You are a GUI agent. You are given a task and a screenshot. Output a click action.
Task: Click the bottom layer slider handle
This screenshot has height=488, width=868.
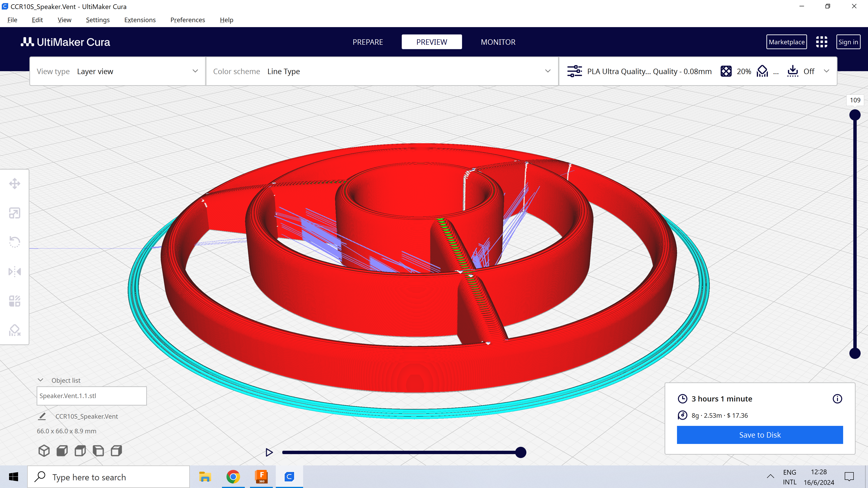click(x=855, y=353)
